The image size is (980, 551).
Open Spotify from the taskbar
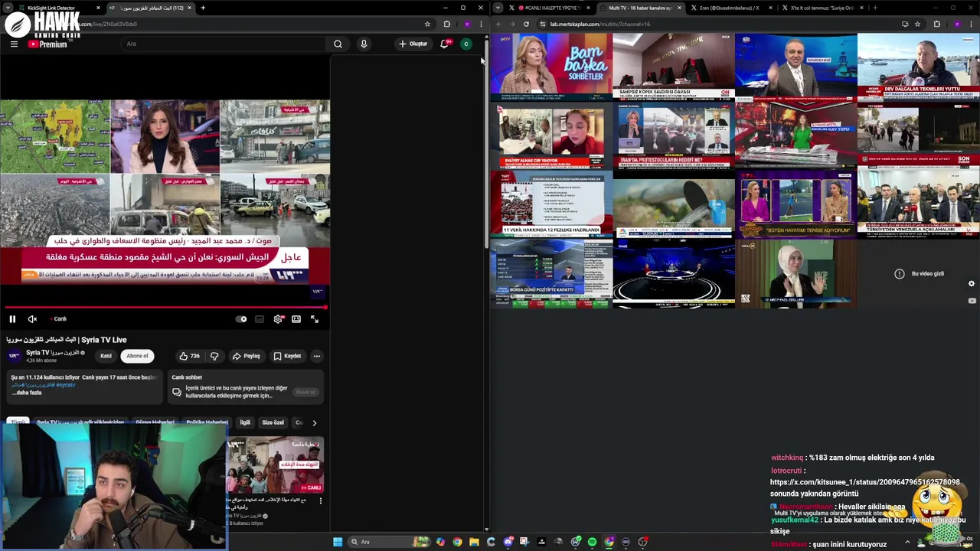coord(592,542)
